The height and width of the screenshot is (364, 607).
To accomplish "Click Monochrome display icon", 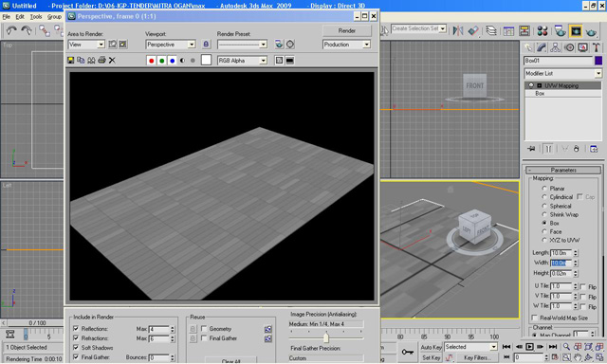I will coord(193,61).
